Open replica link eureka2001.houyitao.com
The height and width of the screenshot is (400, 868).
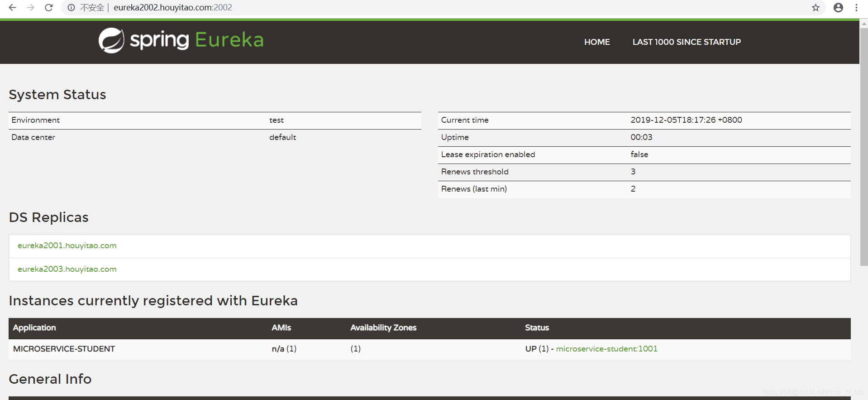[67, 246]
